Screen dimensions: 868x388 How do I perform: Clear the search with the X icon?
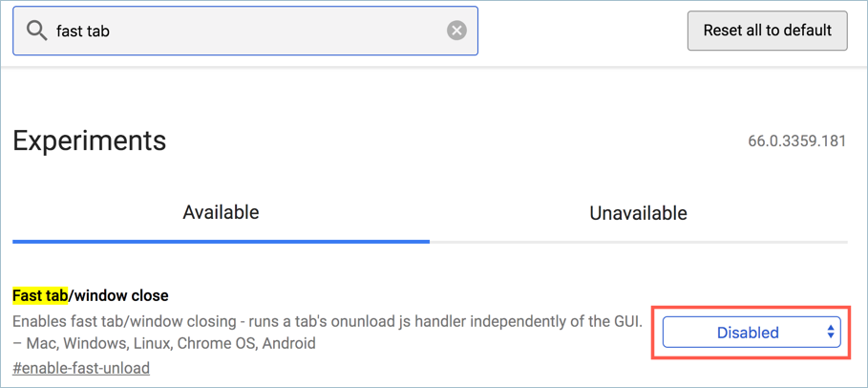point(456,31)
